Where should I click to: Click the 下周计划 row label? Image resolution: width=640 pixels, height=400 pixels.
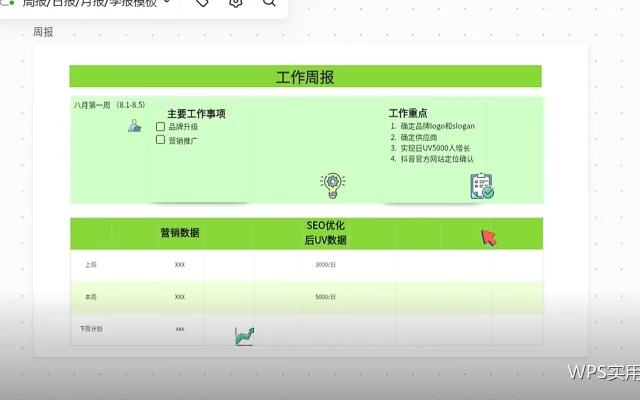tap(91, 329)
